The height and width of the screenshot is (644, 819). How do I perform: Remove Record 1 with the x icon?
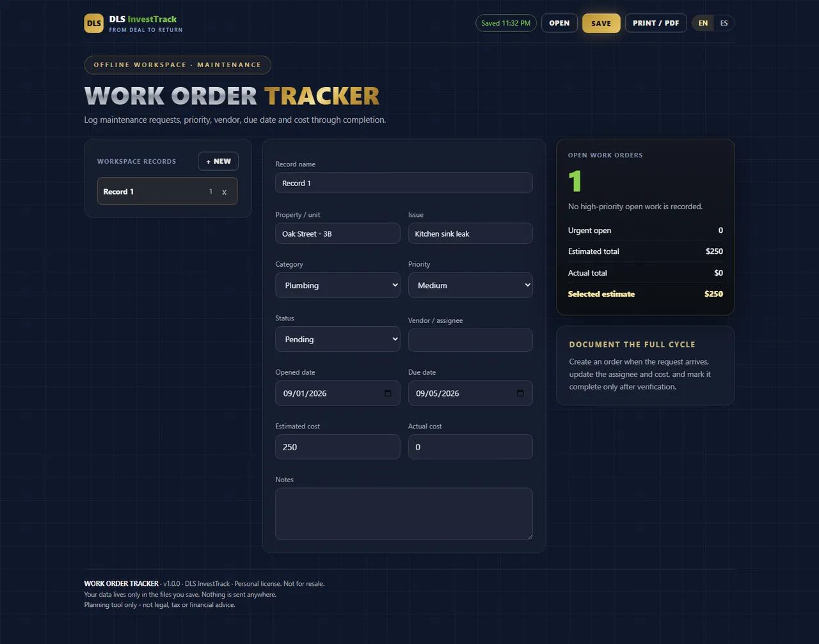[224, 192]
